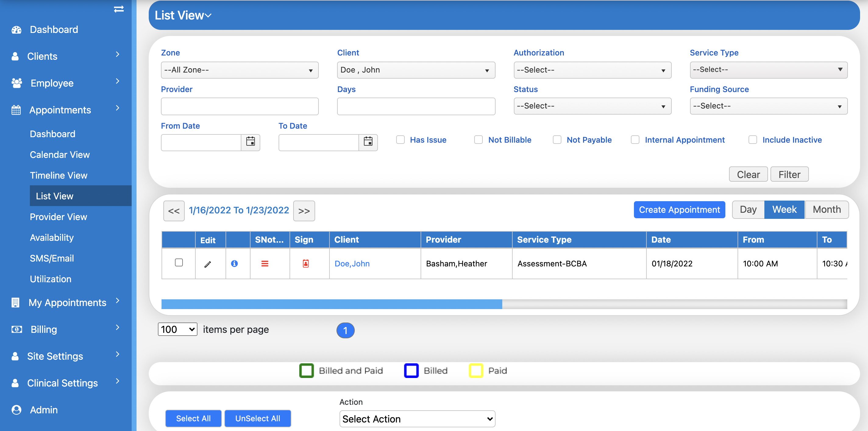
Task: Open the To Date calendar picker icon
Action: point(368,142)
